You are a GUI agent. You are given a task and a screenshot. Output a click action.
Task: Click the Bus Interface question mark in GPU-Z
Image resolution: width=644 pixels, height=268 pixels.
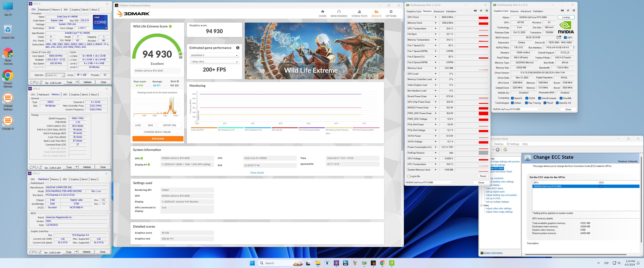[574, 47]
